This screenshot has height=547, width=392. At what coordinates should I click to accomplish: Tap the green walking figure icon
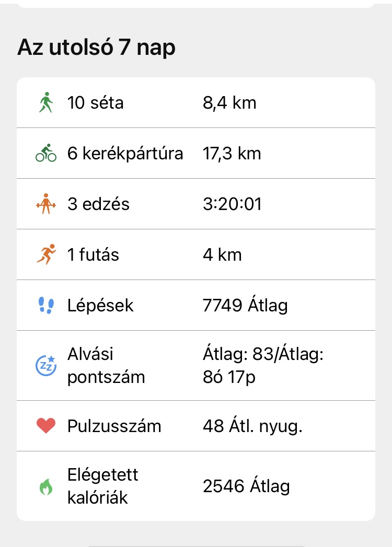(x=46, y=102)
